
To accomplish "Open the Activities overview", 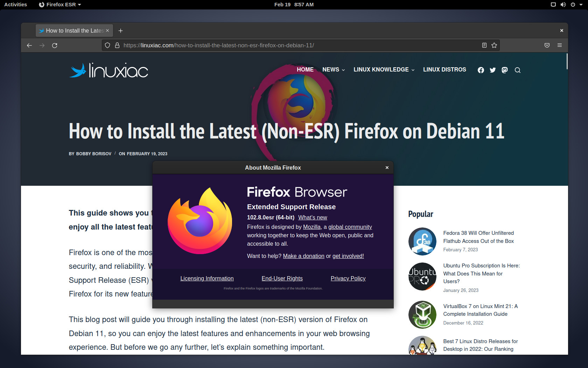I will point(15,5).
